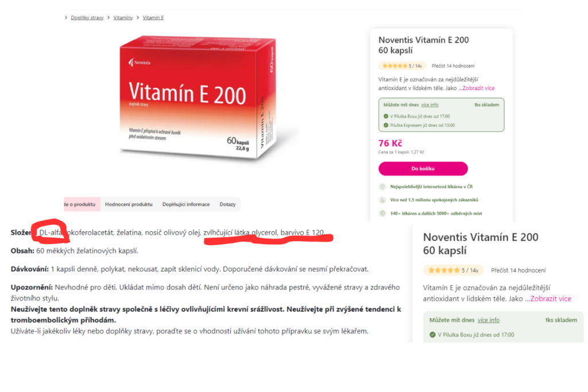The image size is (588, 392).
Task: Click chevron before Vitamín E breadcrumb
Action: pos(138,18)
